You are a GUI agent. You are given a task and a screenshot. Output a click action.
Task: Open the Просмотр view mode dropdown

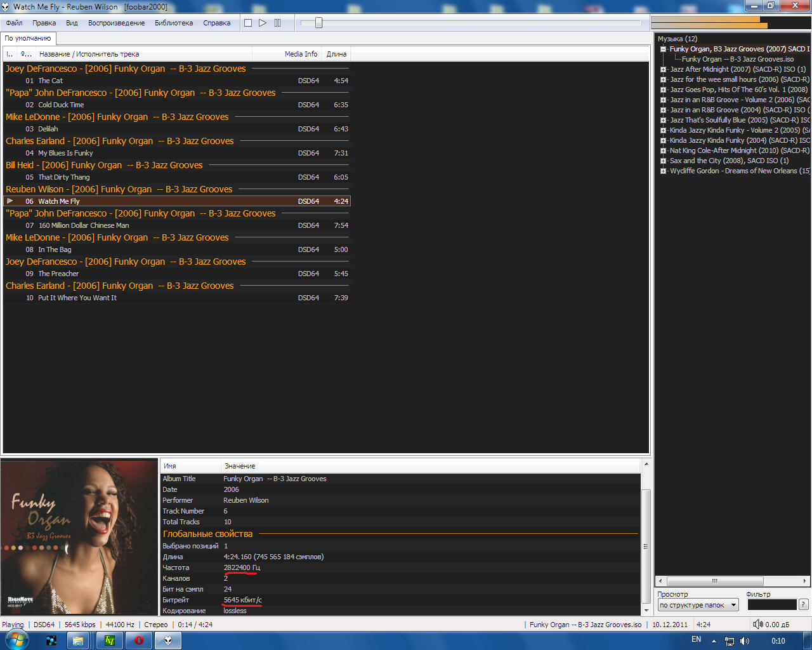pos(698,605)
